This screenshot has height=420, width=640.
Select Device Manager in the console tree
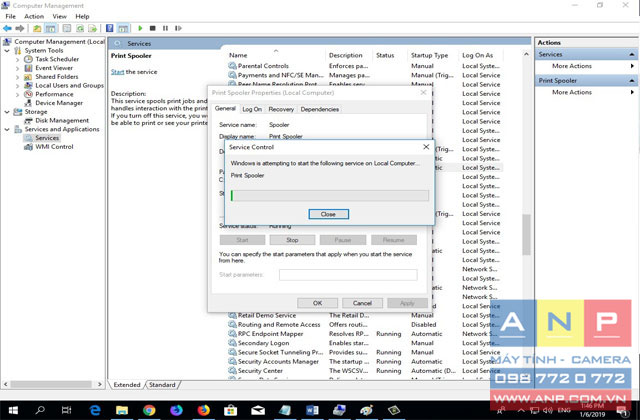[59, 103]
